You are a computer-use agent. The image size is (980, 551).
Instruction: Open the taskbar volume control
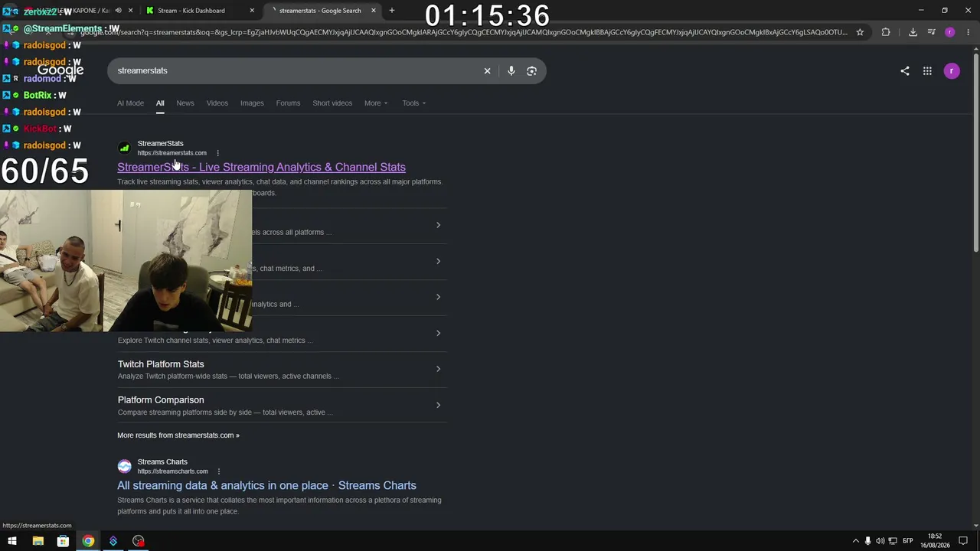tap(880, 541)
